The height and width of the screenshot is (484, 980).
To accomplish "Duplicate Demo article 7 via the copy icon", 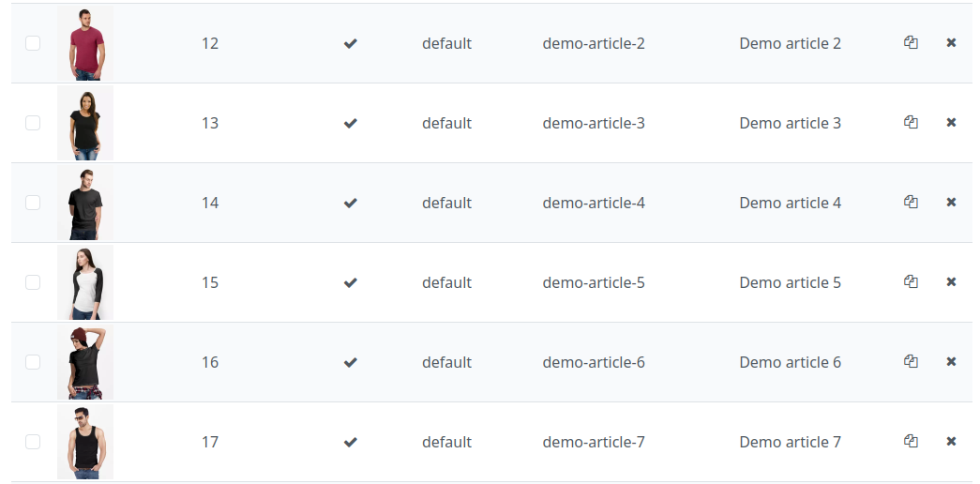I will [911, 442].
